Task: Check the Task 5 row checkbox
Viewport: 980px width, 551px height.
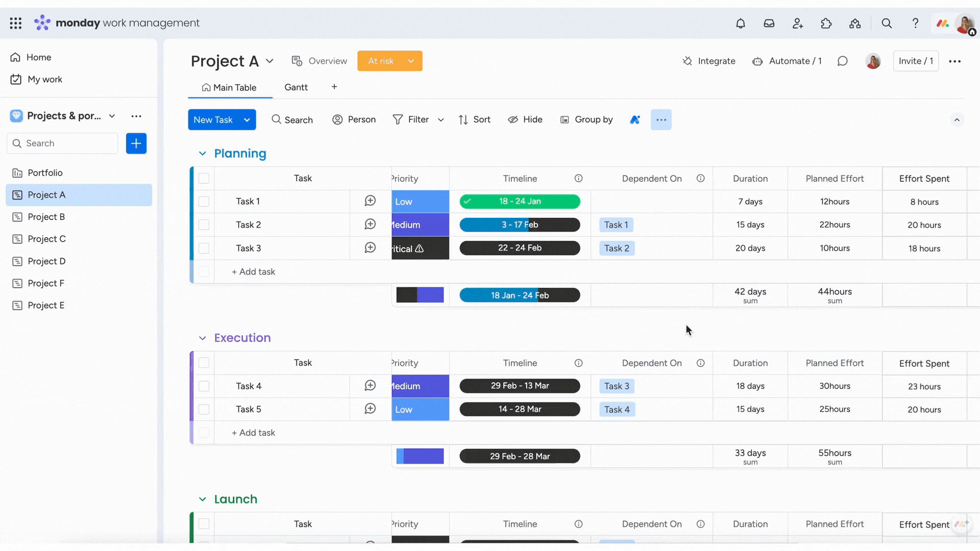Action: tap(204, 409)
